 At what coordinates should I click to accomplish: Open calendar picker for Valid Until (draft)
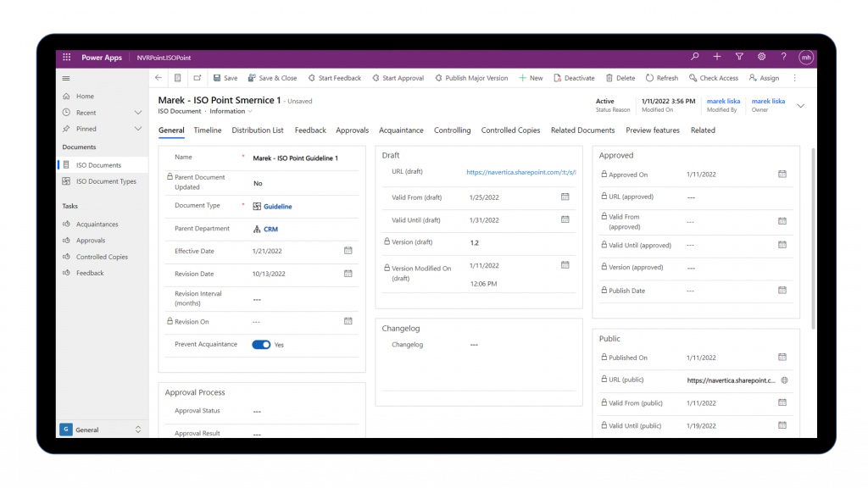565,219
